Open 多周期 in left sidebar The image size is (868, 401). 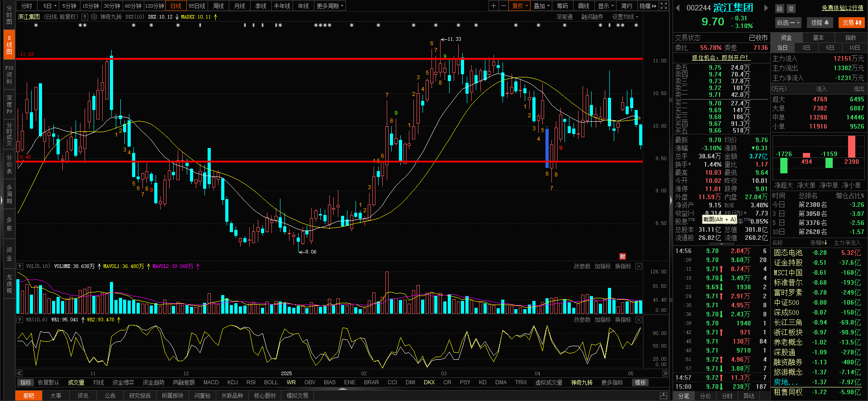(9, 194)
